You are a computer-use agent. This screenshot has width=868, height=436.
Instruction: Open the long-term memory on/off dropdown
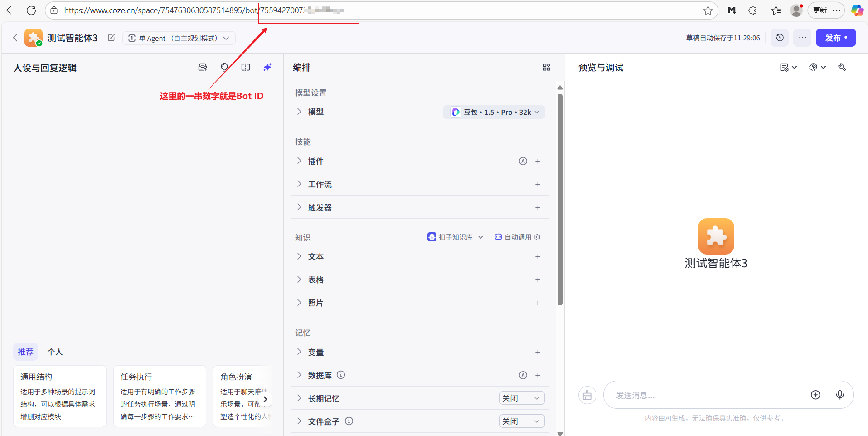[521, 398]
